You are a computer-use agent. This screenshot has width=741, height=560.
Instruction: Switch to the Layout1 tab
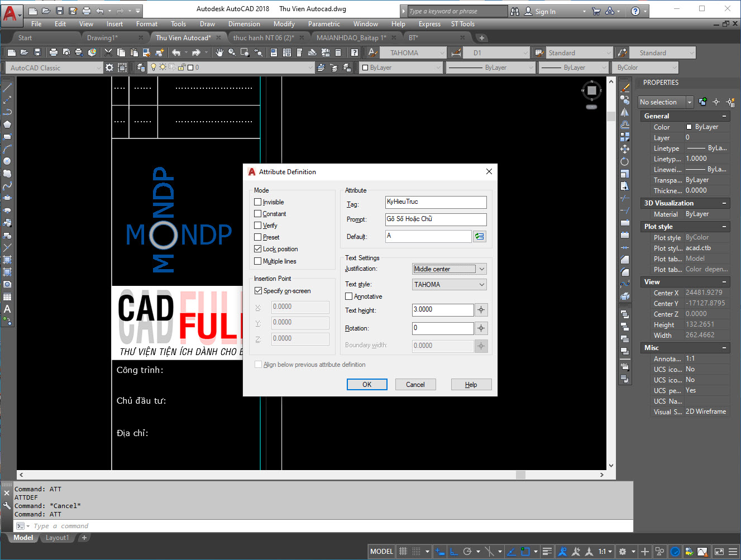coord(57,538)
